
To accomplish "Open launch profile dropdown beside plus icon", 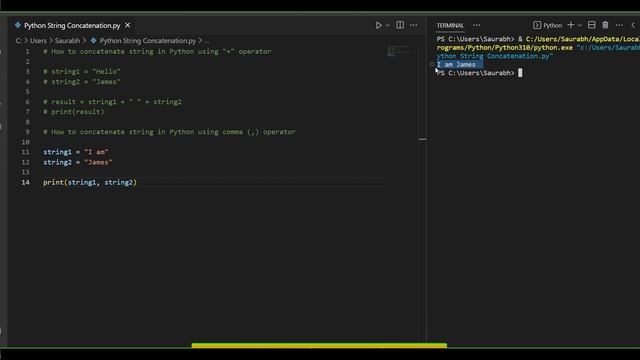I will [580, 25].
